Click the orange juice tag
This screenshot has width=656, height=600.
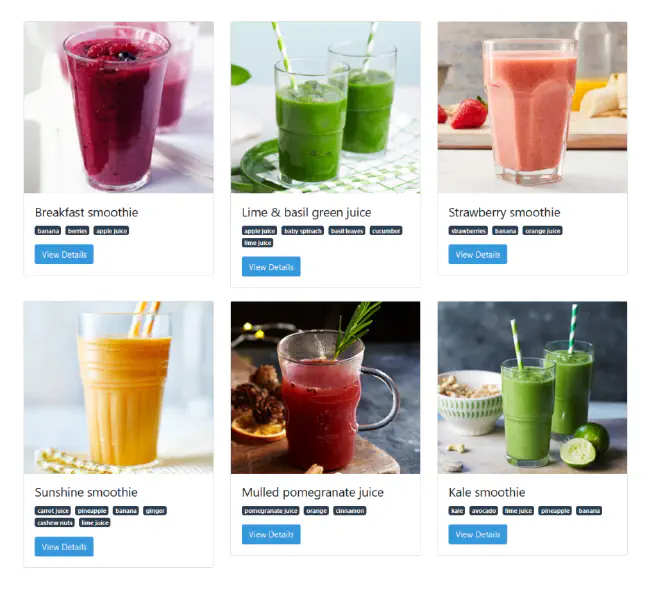[x=543, y=231]
